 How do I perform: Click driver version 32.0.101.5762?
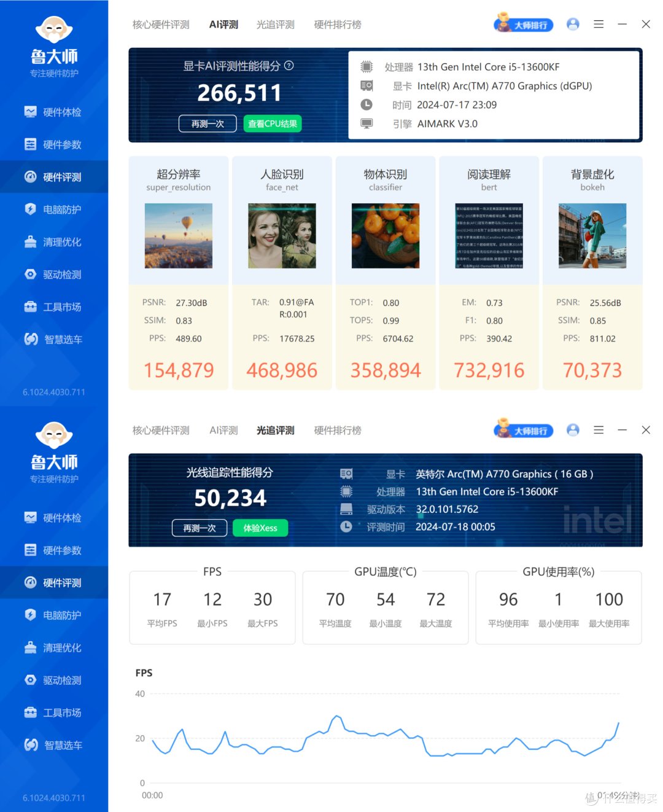coord(447,509)
